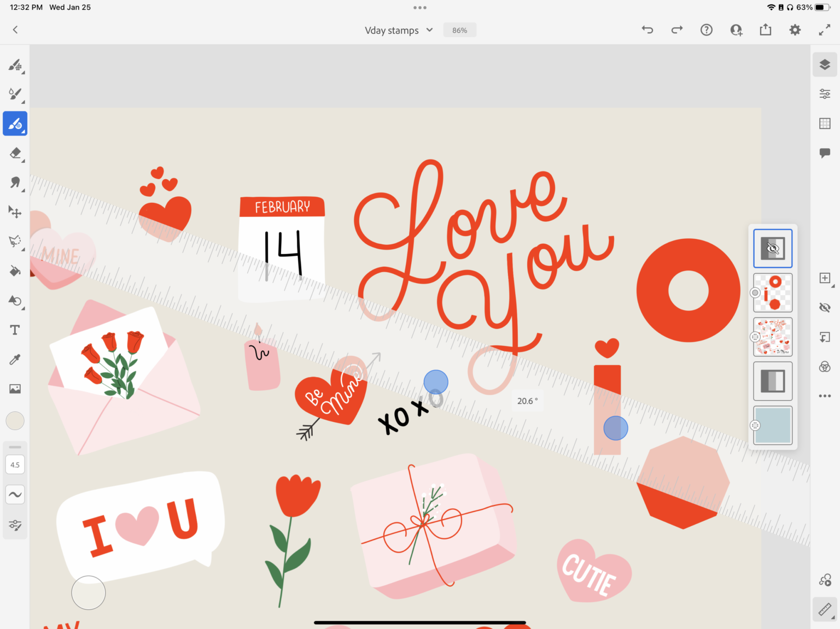Viewport: 840px width, 629px height.
Task: Select the Smudge tool
Action: [x=15, y=183]
